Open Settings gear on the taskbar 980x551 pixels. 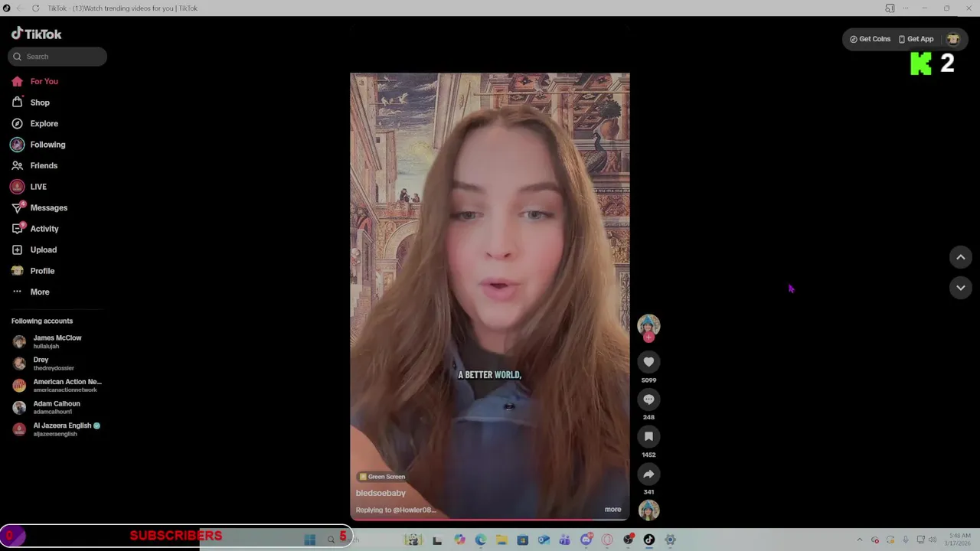click(x=670, y=540)
